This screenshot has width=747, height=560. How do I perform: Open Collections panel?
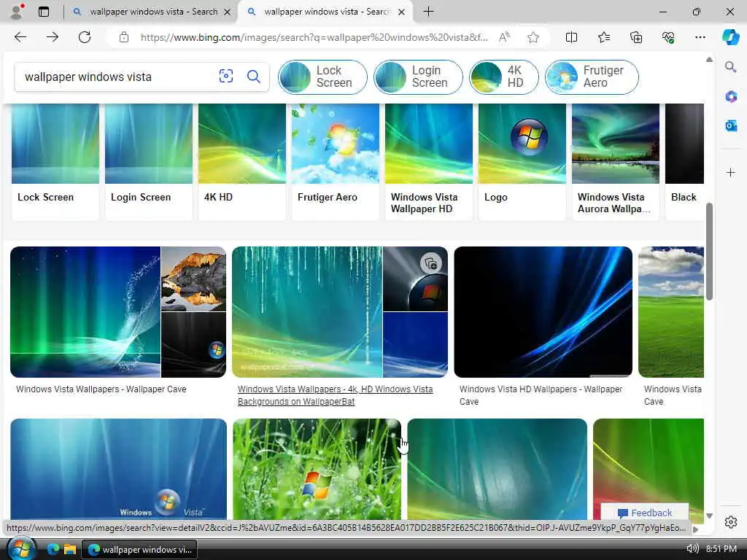click(636, 37)
